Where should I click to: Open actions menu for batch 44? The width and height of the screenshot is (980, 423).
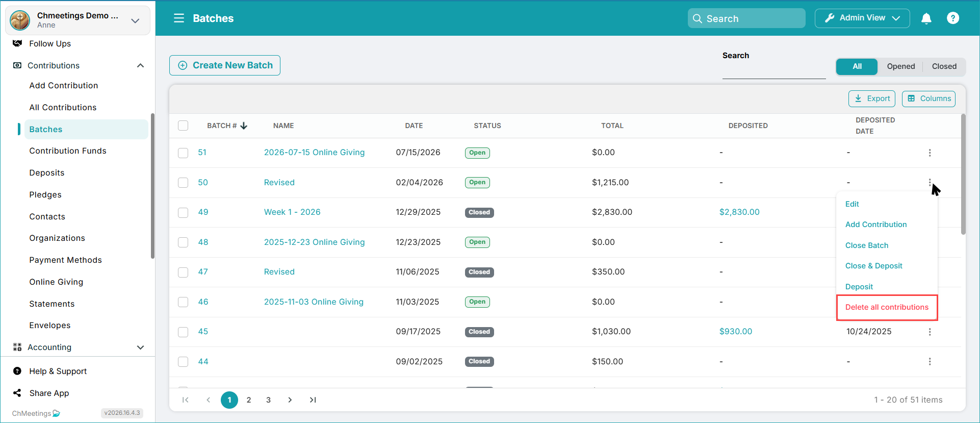(930, 361)
